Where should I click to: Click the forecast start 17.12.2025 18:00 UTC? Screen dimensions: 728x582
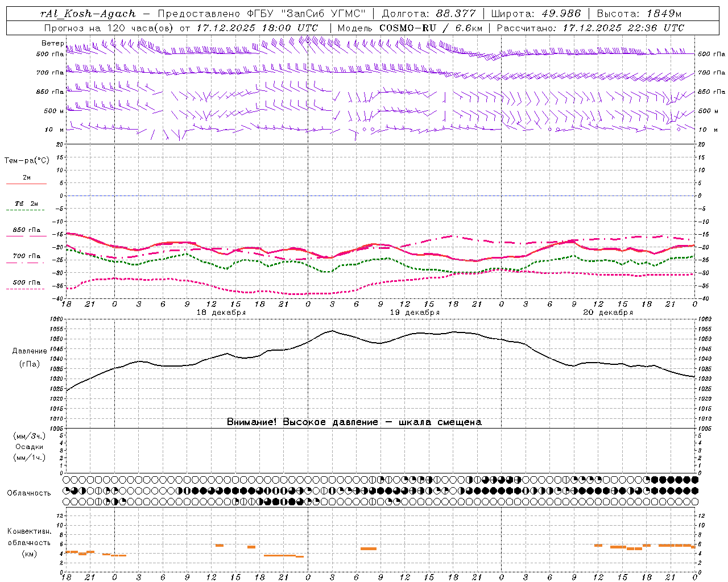pos(258,28)
